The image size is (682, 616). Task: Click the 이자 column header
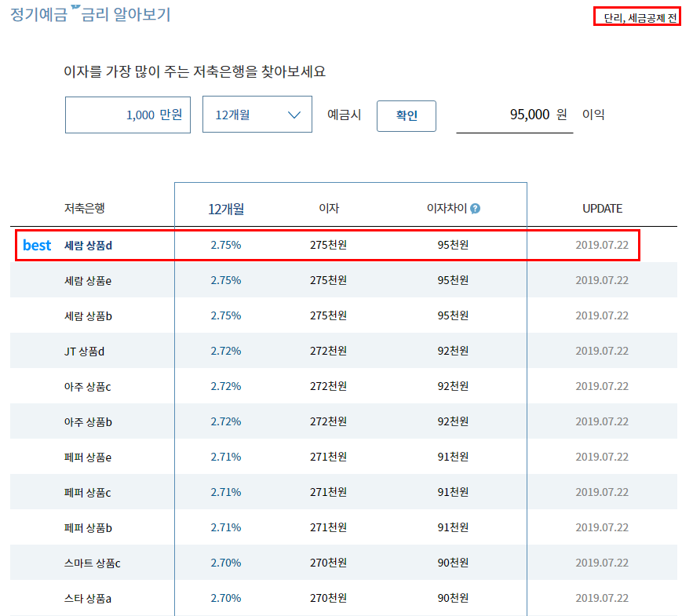(x=329, y=209)
